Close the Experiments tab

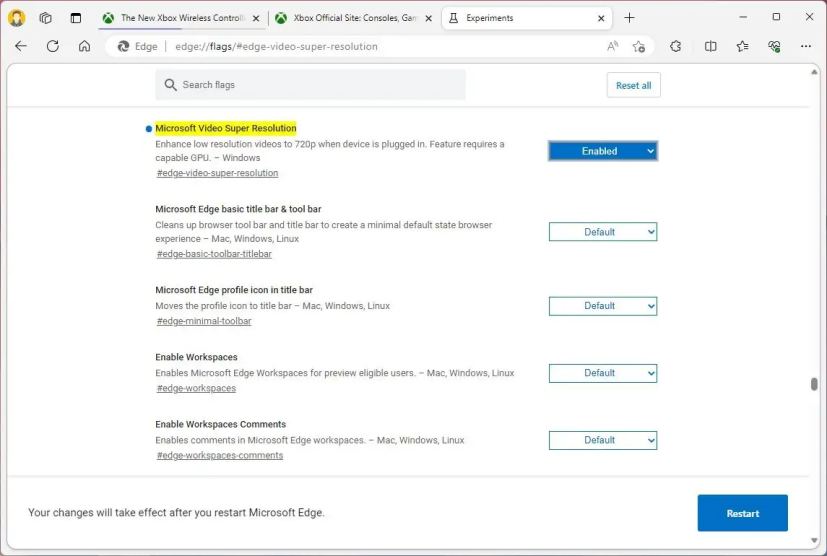601,18
